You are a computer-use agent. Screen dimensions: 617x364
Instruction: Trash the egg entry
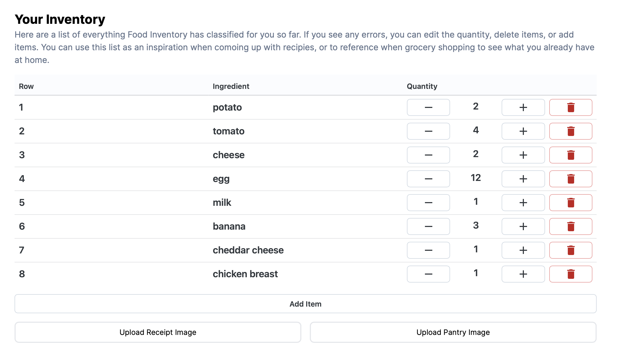pos(571,179)
